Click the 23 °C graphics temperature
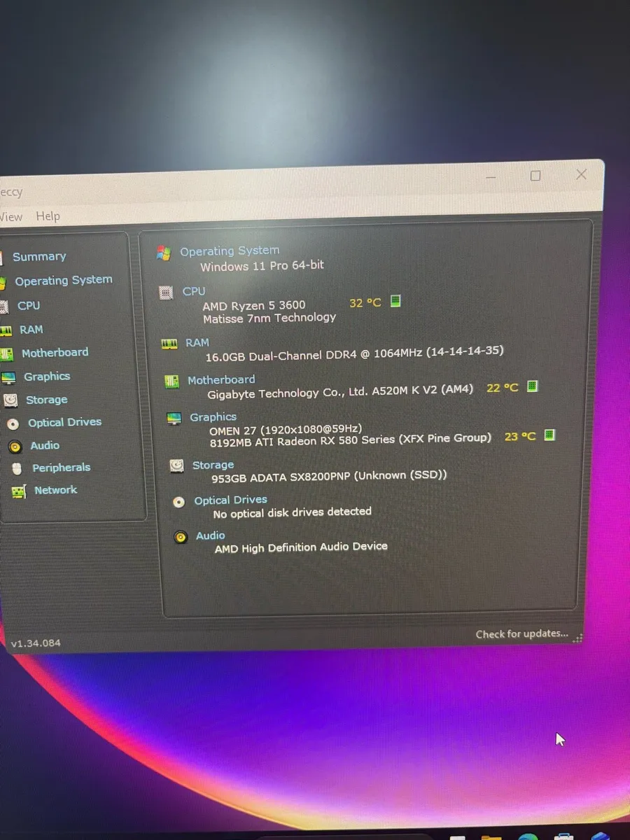The width and height of the screenshot is (630, 840). pyautogui.click(x=520, y=437)
